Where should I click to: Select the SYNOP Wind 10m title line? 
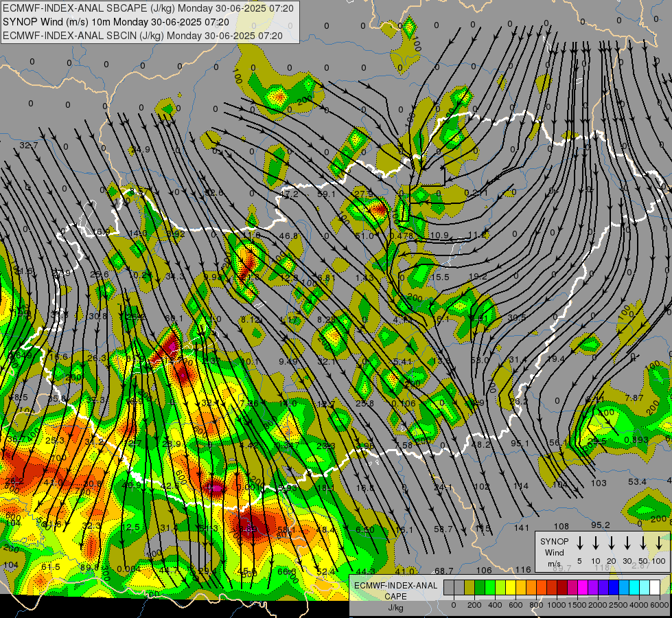click(116, 22)
